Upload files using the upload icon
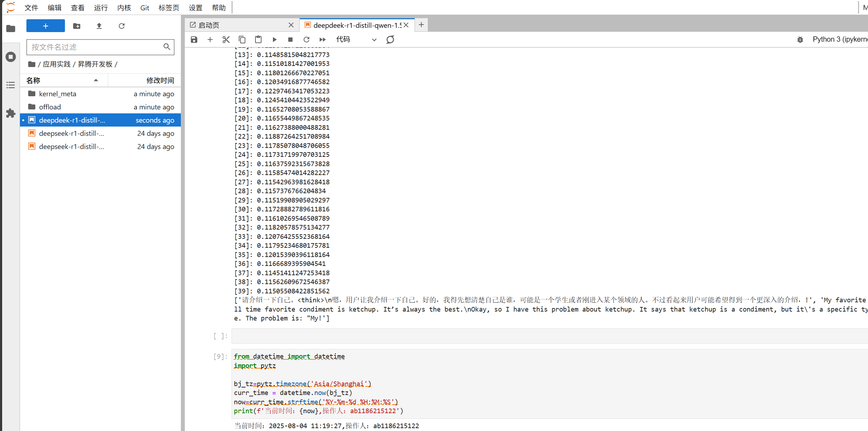Viewport: 868px width, 431px height. click(99, 26)
